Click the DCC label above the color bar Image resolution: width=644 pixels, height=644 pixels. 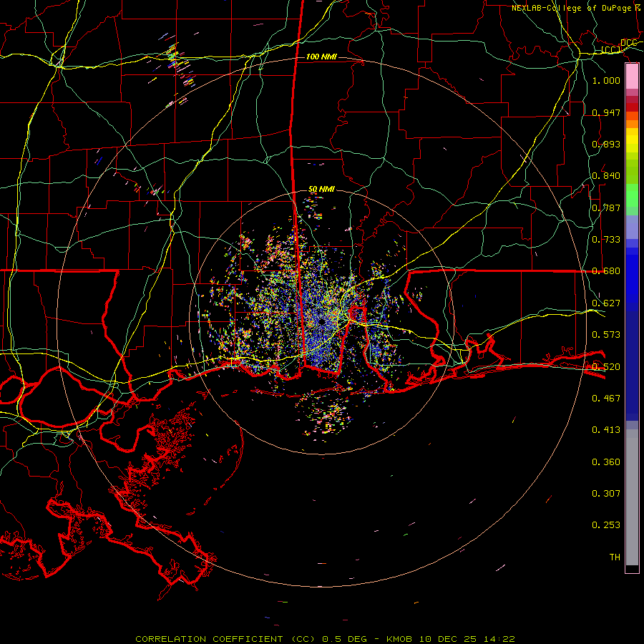click(628, 43)
